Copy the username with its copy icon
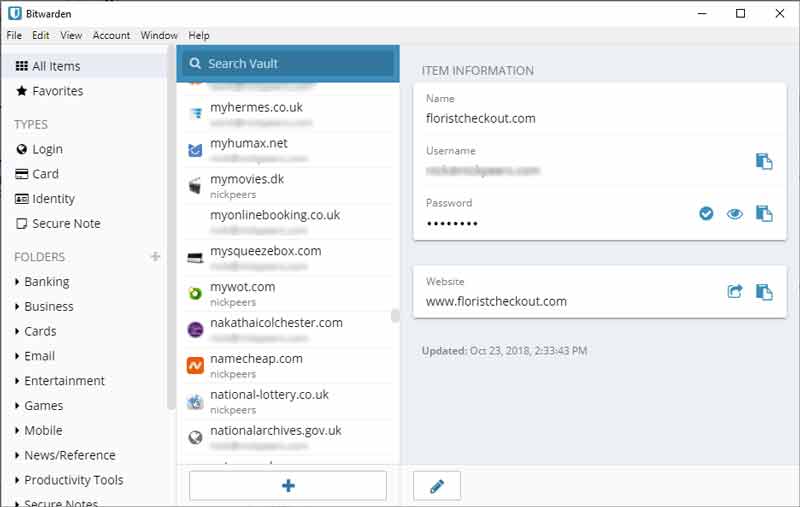Image resolution: width=800 pixels, height=507 pixels. tap(764, 161)
